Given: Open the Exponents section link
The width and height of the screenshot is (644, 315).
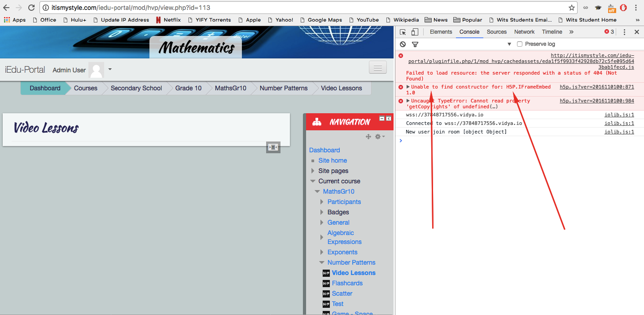Looking at the screenshot, I should (342, 252).
